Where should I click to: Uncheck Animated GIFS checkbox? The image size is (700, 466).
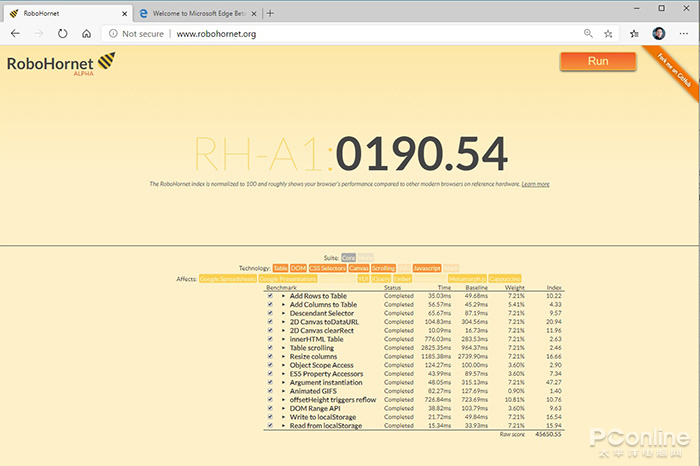[x=270, y=391]
